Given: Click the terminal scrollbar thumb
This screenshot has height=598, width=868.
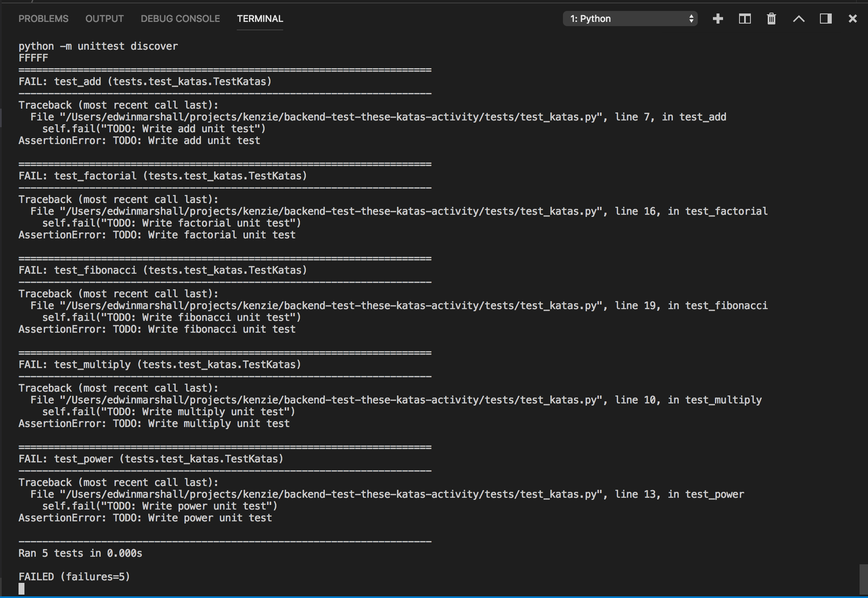Looking at the screenshot, I should pyautogui.click(x=863, y=579).
